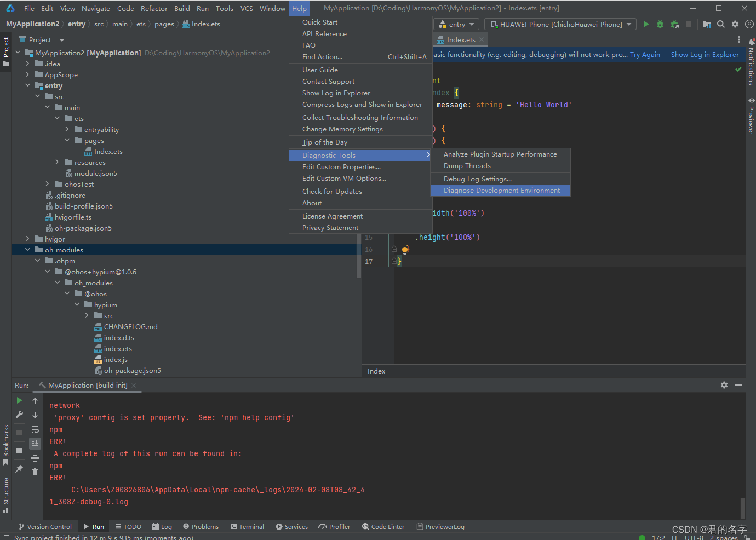Click Show Log in Explorer banner link
Image resolution: width=756 pixels, height=540 pixels.
tap(705, 55)
